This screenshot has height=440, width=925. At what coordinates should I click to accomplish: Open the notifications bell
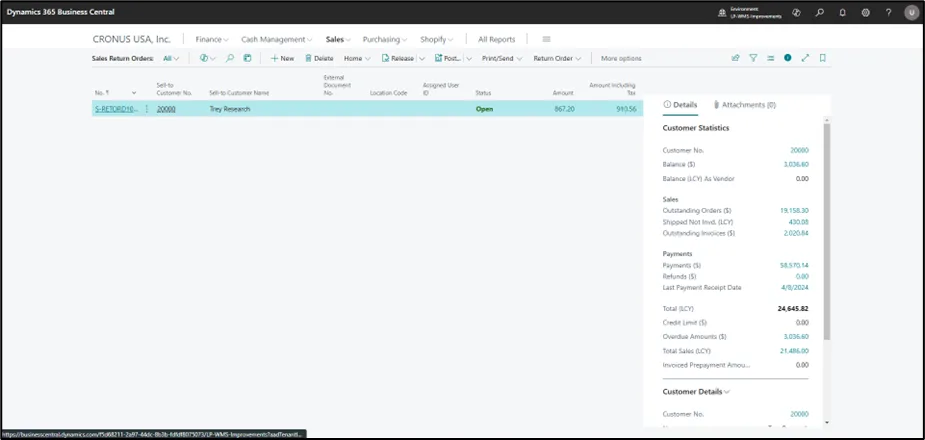click(x=842, y=12)
